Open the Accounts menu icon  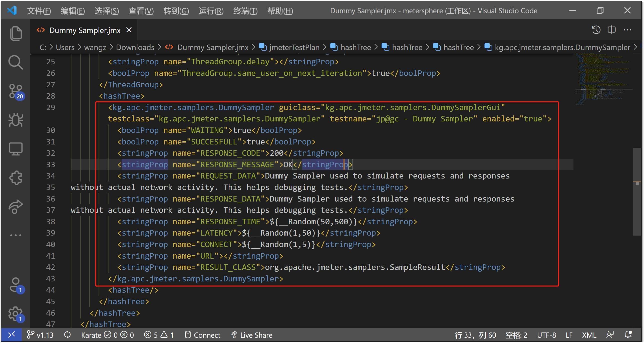[x=16, y=285]
